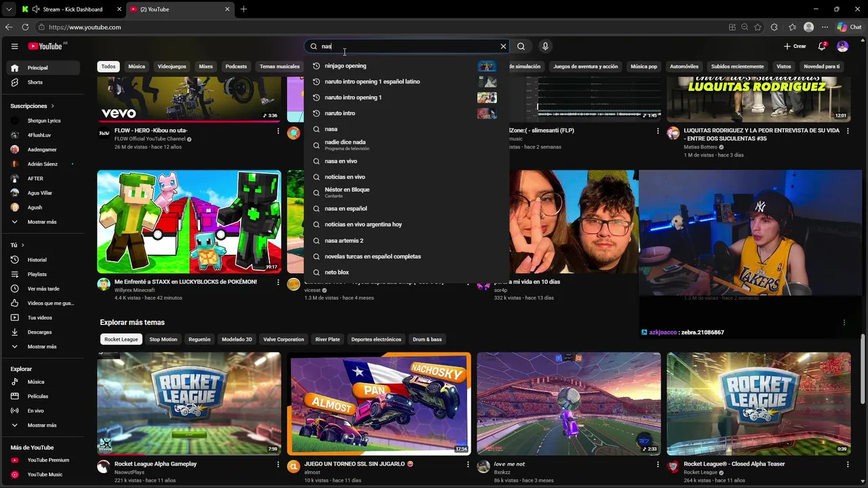Select the Automóviles filter chip
Viewport: 868px width, 488px height.
coord(684,66)
